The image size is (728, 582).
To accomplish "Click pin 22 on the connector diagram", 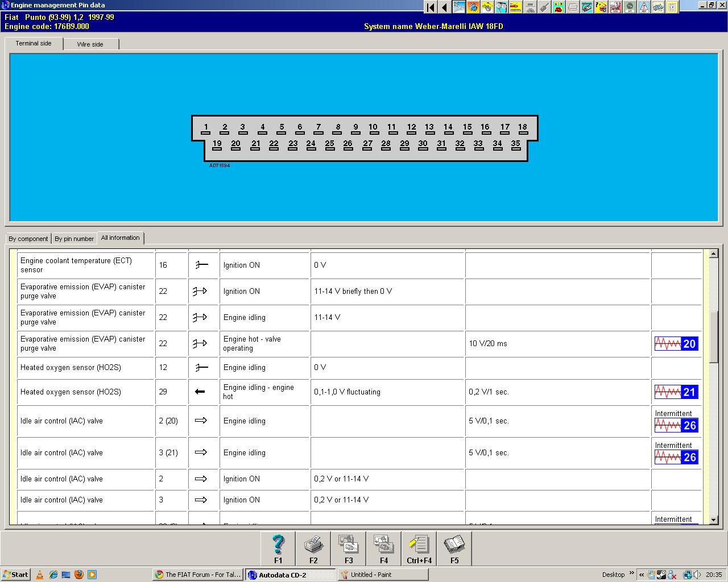I will (274, 145).
